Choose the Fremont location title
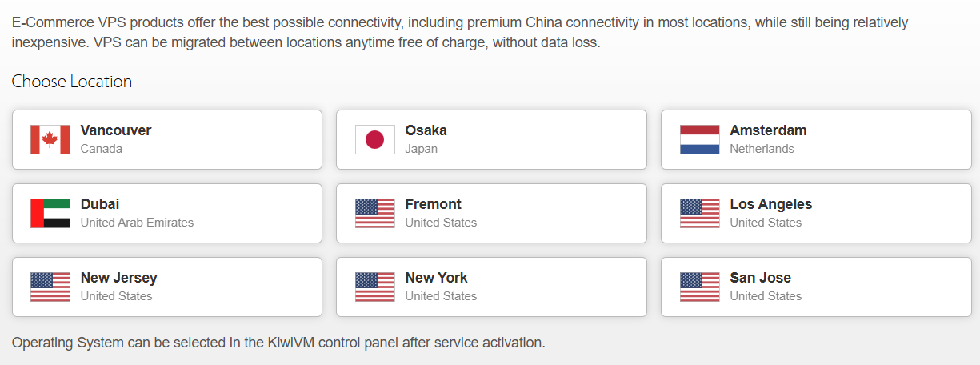 433,204
